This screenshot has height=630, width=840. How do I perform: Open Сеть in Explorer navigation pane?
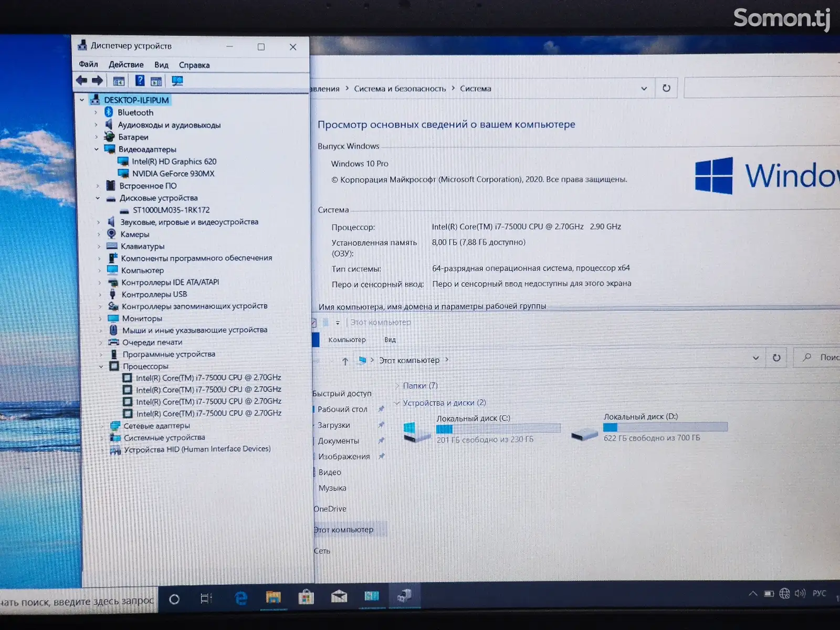point(322,551)
